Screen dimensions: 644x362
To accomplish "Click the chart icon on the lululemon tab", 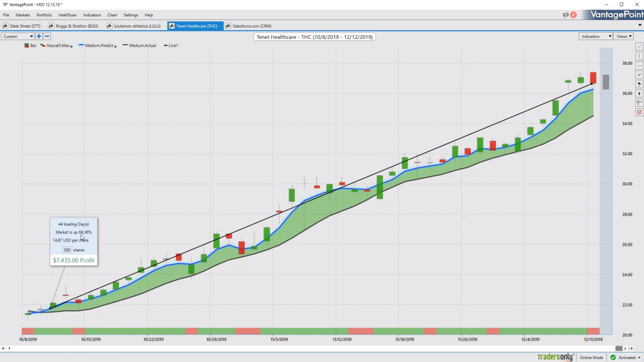I will [109, 26].
